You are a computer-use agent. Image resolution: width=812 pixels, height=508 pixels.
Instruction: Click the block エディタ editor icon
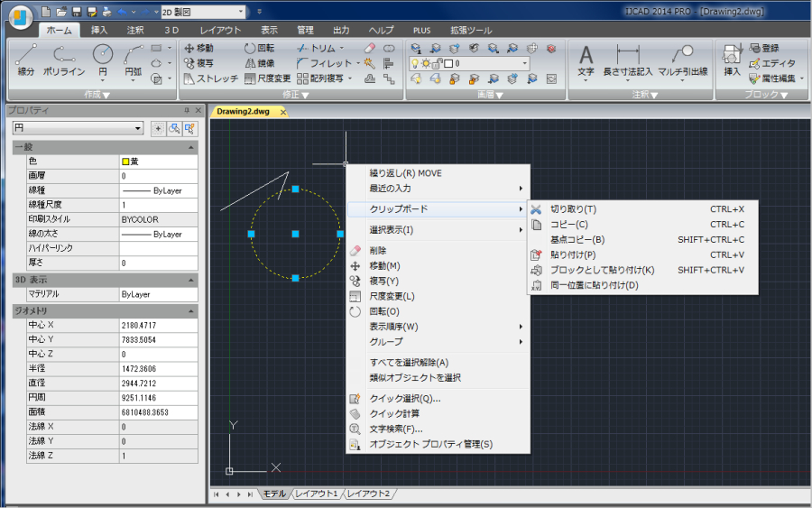pyautogui.click(x=771, y=63)
